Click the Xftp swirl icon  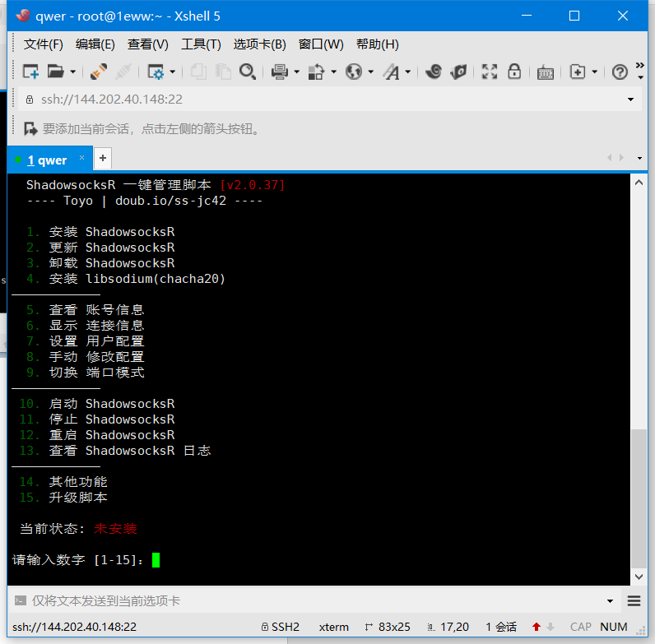click(x=434, y=72)
